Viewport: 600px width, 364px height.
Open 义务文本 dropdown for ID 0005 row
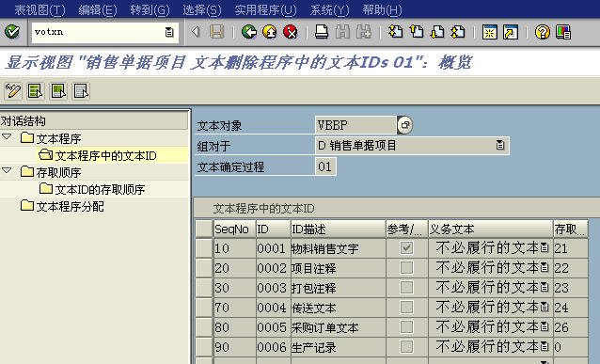pyautogui.click(x=545, y=327)
